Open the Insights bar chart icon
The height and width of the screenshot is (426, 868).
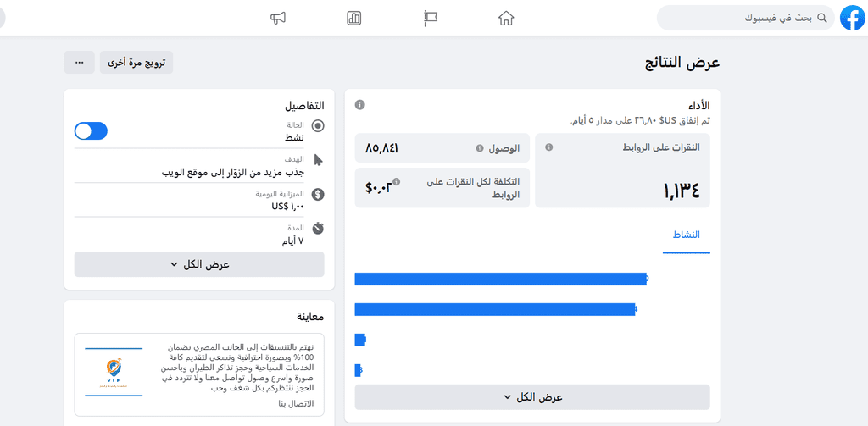tap(353, 19)
